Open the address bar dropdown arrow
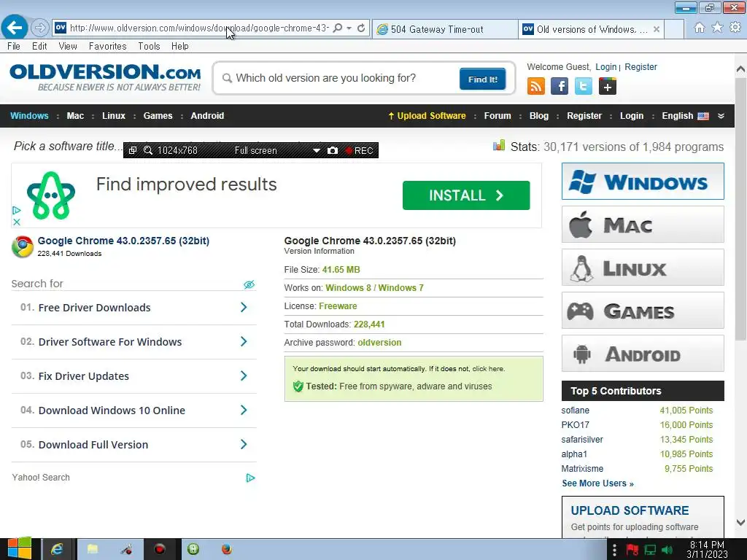Viewport: 747px width, 560px height. pos(349,28)
